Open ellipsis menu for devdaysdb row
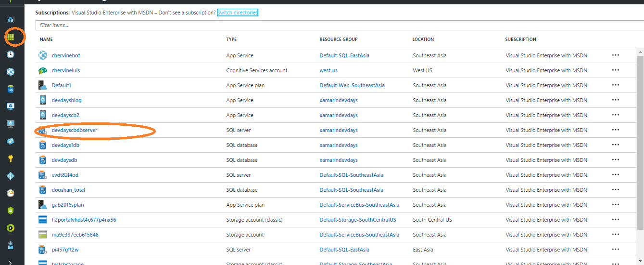 (x=616, y=160)
